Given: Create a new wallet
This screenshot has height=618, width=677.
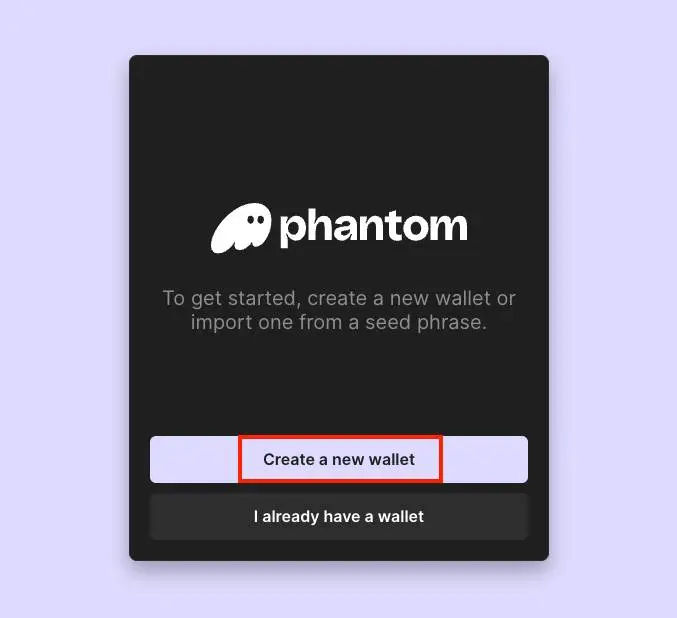Looking at the screenshot, I should (x=339, y=459).
